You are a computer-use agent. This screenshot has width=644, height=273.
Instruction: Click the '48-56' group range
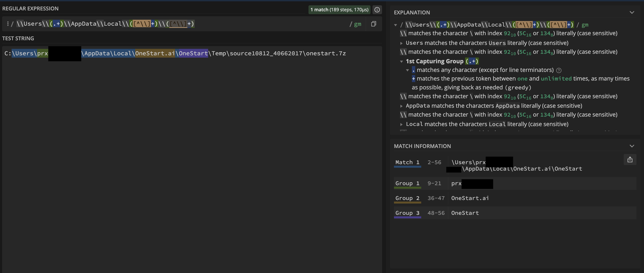(436, 213)
